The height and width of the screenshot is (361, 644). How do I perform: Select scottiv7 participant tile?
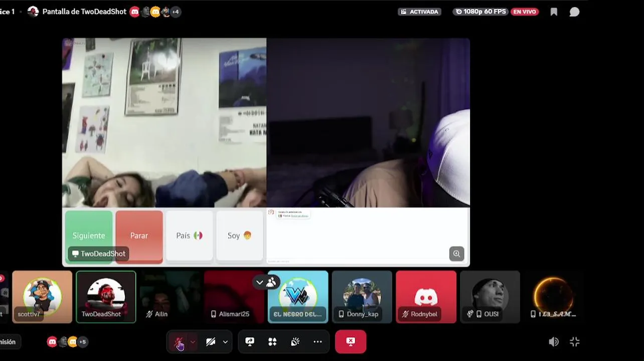point(42,297)
